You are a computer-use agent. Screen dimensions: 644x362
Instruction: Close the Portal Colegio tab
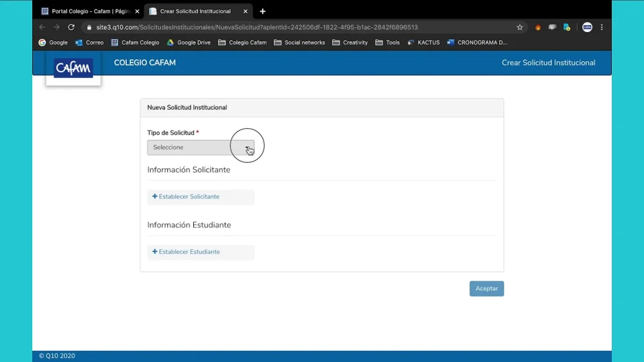[x=137, y=12]
